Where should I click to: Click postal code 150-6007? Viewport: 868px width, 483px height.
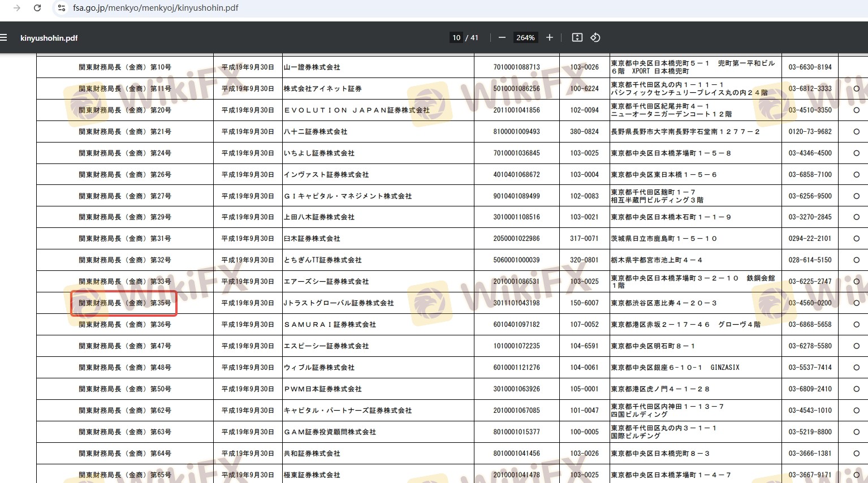point(584,303)
